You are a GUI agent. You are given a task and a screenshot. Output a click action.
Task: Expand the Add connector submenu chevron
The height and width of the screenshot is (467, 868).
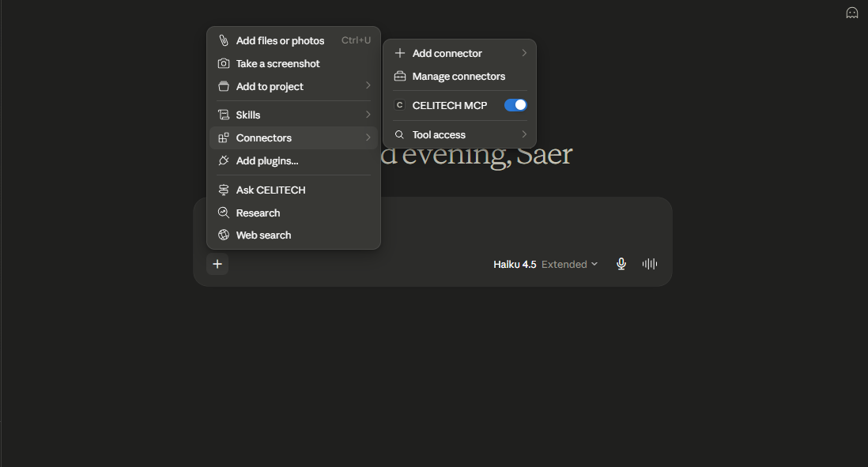pos(524,53)
